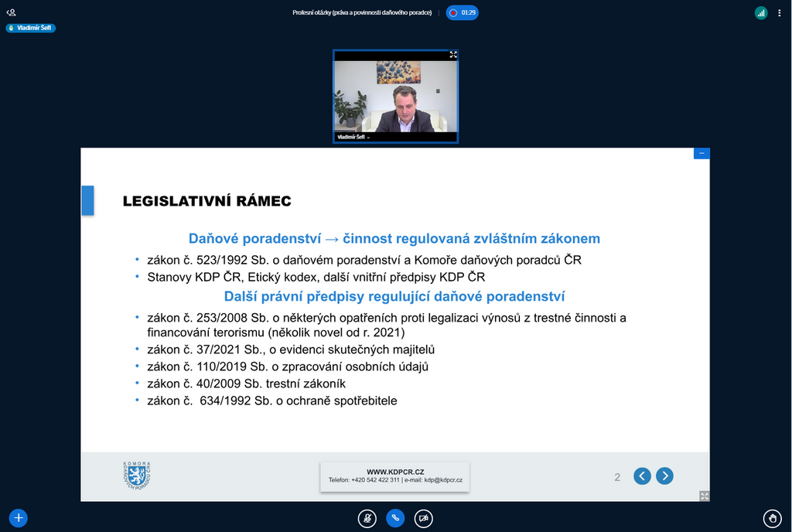
Task: Select the line zákon č. 523/1992 Sb.
Action: (x=364, y=260)
